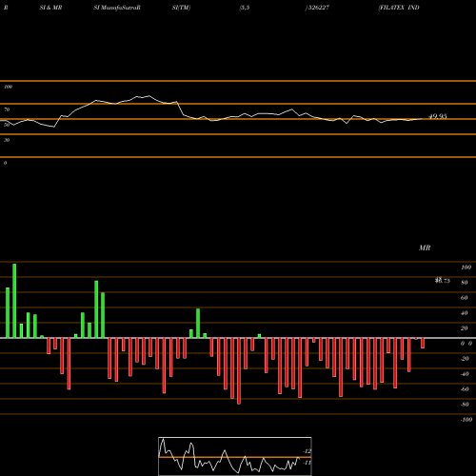The height and width of the screenshot is (476, 476).
Task: Click the 'SI MunafaSutraR' header text
Action: pos(117,8)
